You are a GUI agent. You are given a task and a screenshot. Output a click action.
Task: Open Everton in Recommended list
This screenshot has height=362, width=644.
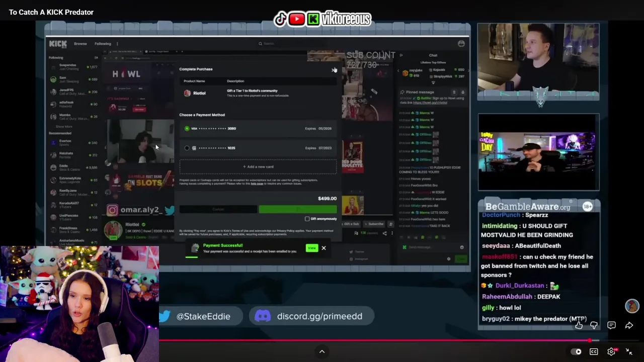[73, 143]
